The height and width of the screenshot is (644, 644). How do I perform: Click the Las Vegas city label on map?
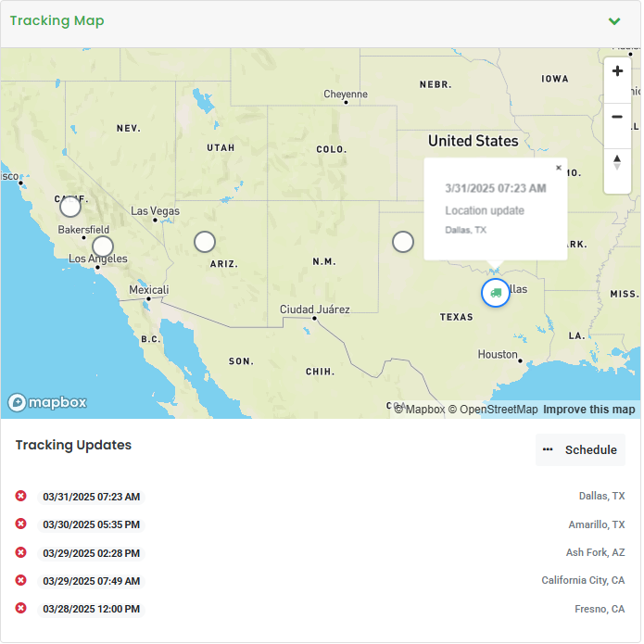coord(156,211)
